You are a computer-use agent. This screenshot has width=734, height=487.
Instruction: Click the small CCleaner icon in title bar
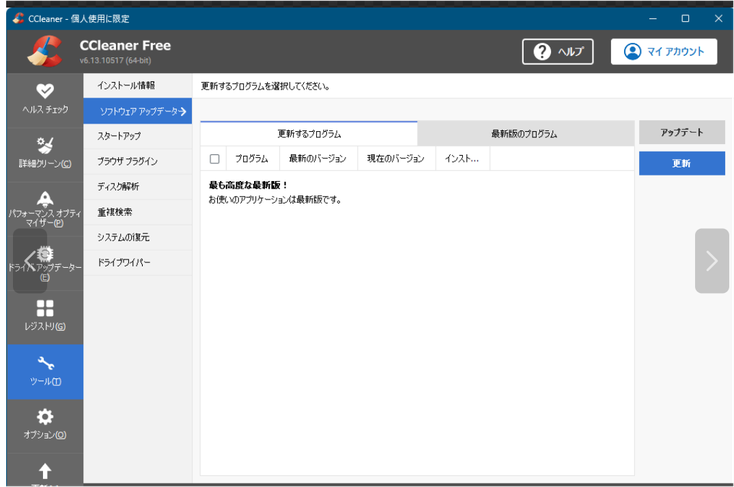pyautogui.click(x=18, y=18)
